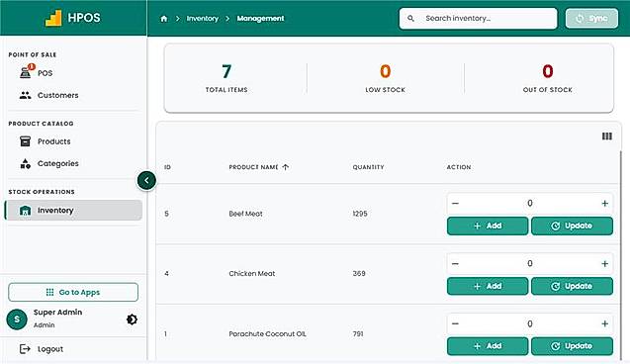Open Customers page
This screenshot has height=364, width=630.
(x=57, y=95)
